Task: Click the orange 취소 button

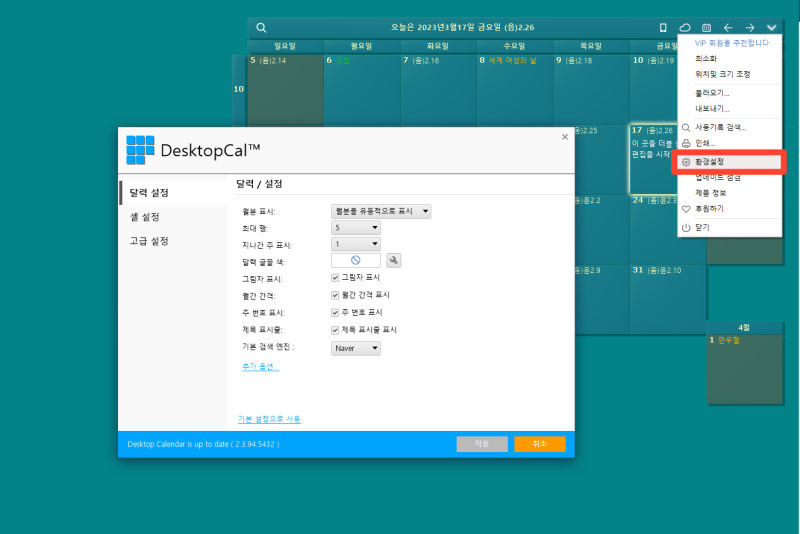Action: [x=540, y=444]
